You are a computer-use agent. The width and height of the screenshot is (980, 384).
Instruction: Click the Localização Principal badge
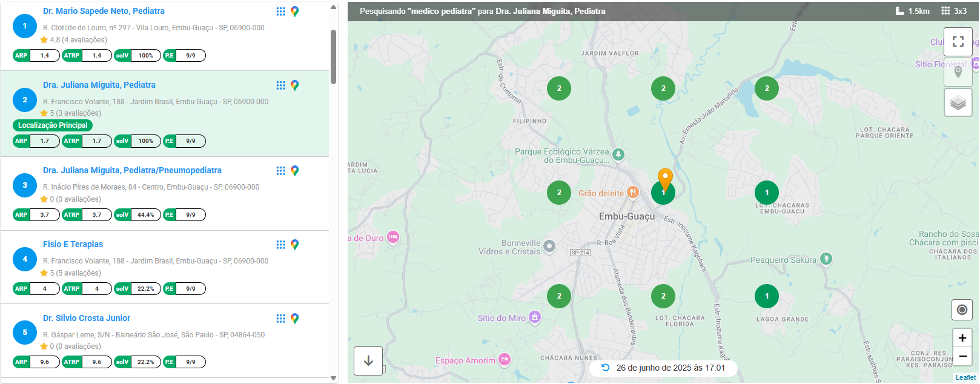(x=53, y=125)
